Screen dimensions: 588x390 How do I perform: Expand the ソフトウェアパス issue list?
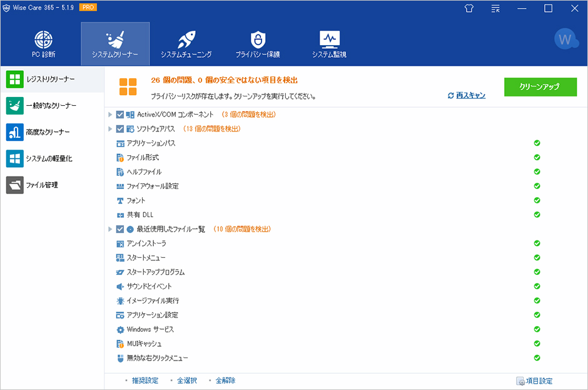point(111,129)
